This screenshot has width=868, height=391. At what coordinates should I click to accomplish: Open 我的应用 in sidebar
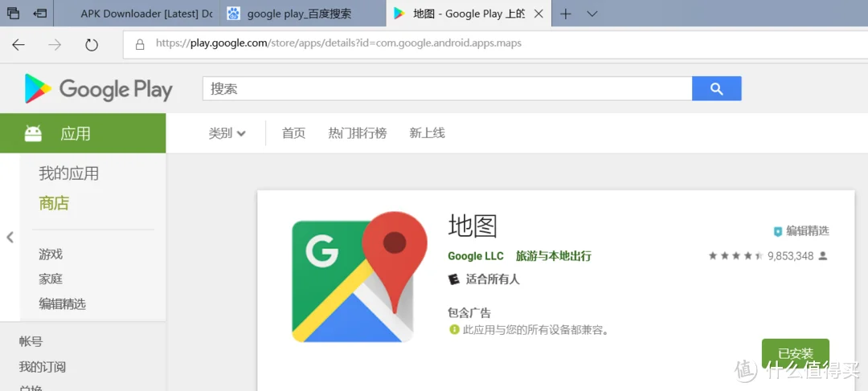point(68,173)
